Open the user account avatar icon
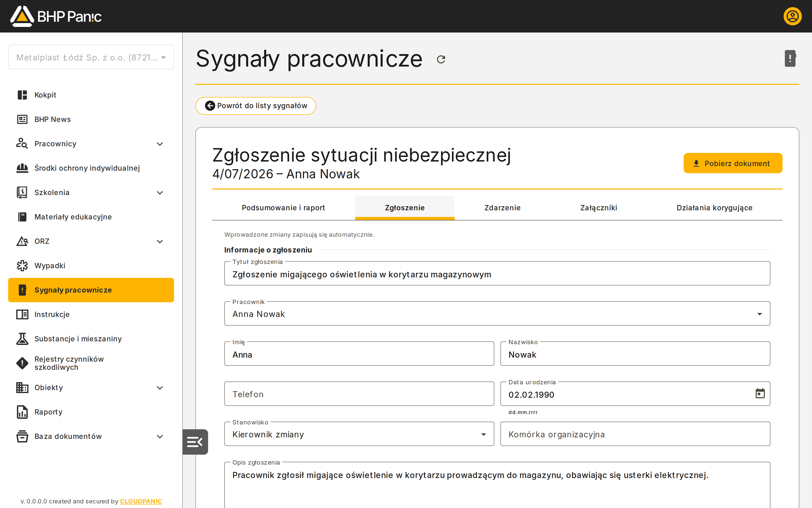Screen dimensions: 812x508 (x=792, y=16)
